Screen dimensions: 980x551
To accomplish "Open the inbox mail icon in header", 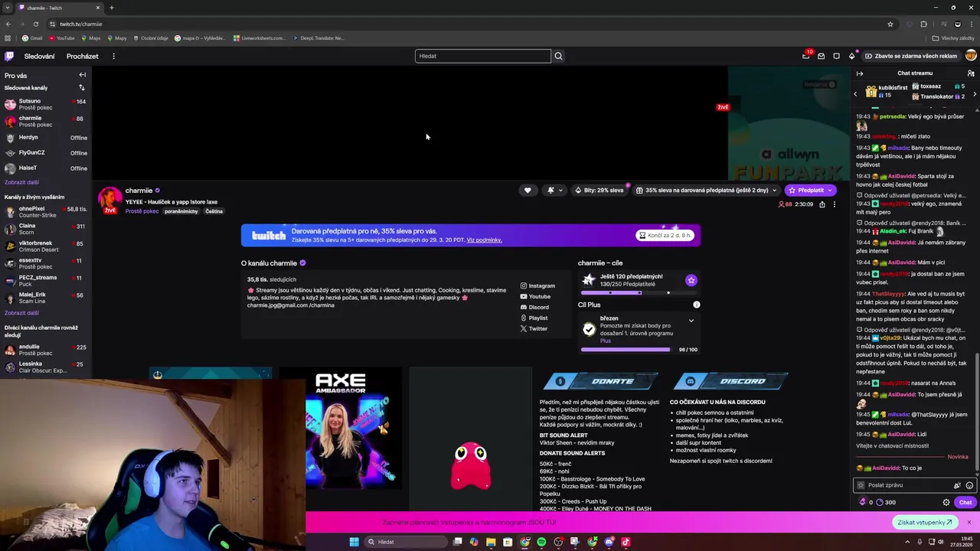I will coord(821,56).
